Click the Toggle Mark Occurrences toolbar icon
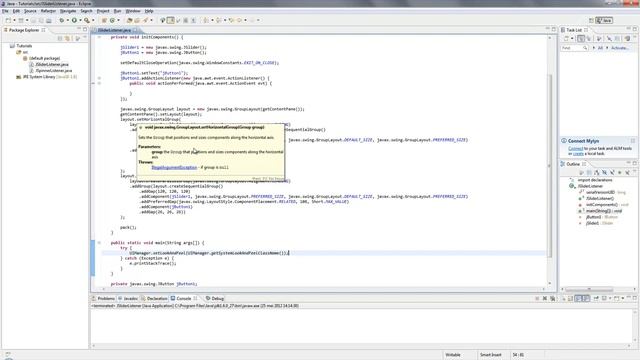640x360 pixels. pos(171,20)
